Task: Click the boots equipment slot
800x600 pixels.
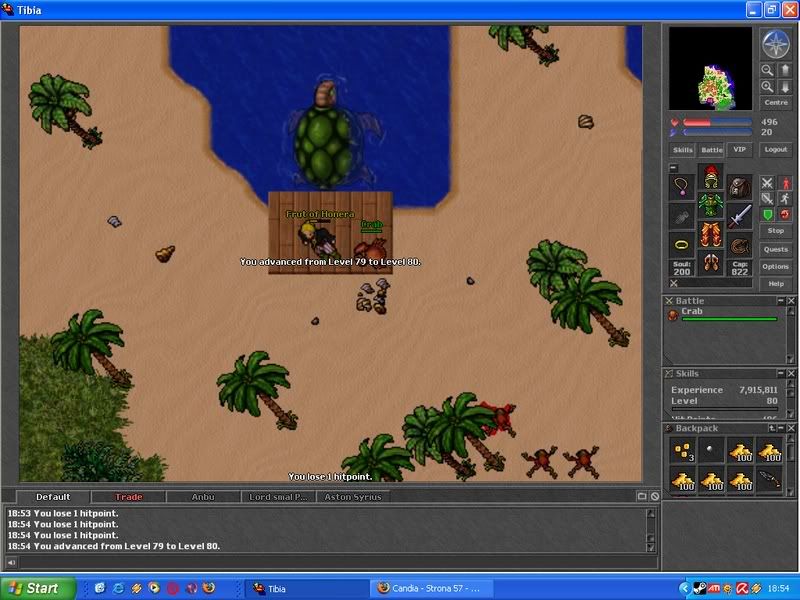Action: [x=711, y=262]
